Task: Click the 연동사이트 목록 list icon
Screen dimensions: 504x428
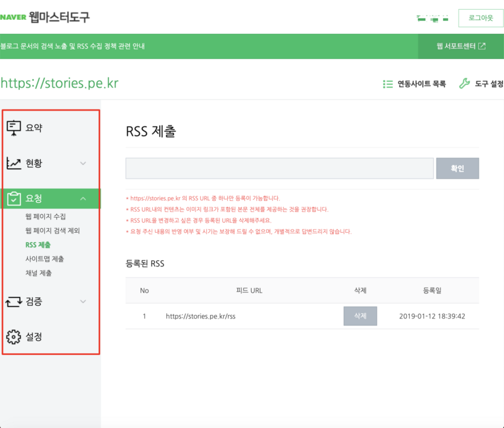Action: (387, 84)
